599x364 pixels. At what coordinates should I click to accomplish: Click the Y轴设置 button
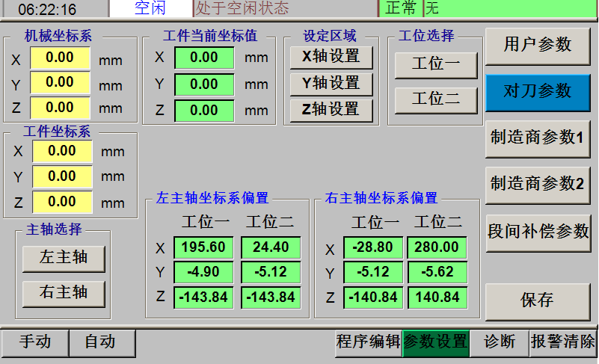[331, 83]
